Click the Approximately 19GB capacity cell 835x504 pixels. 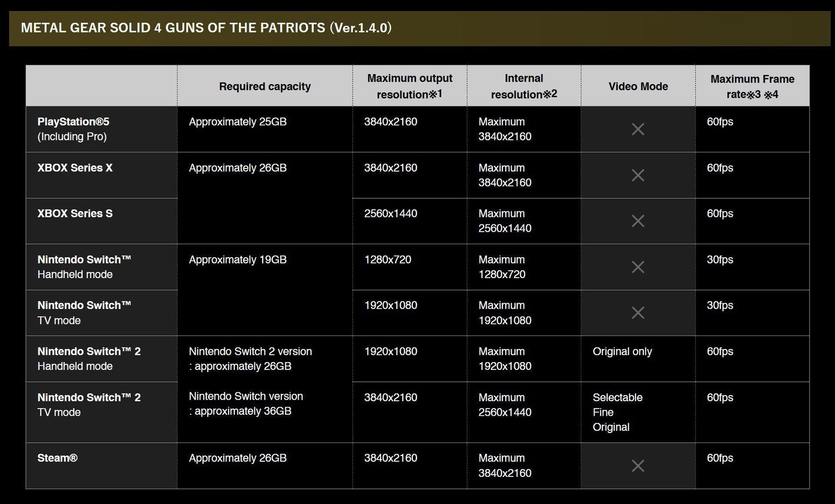(x=237, y=260)
